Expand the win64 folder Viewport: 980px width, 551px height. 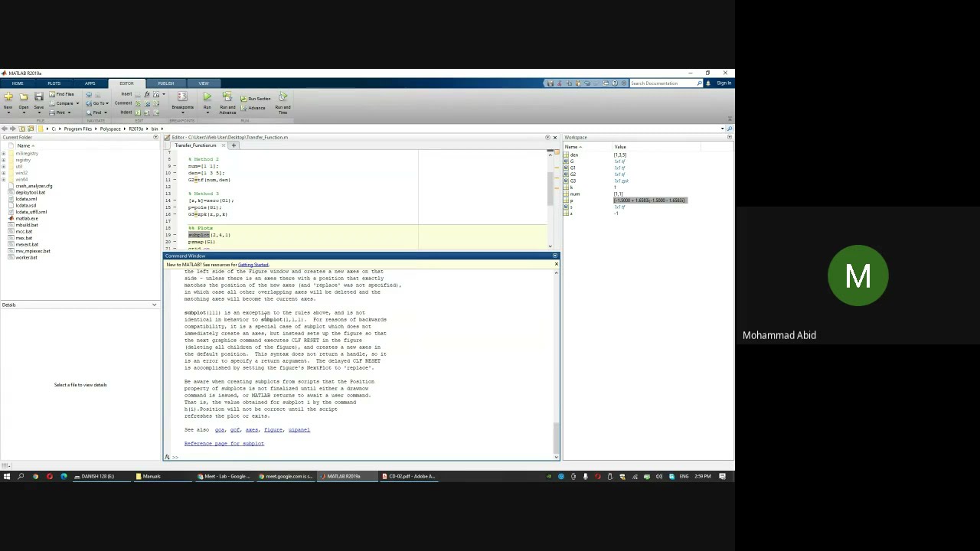pos(4,180)
